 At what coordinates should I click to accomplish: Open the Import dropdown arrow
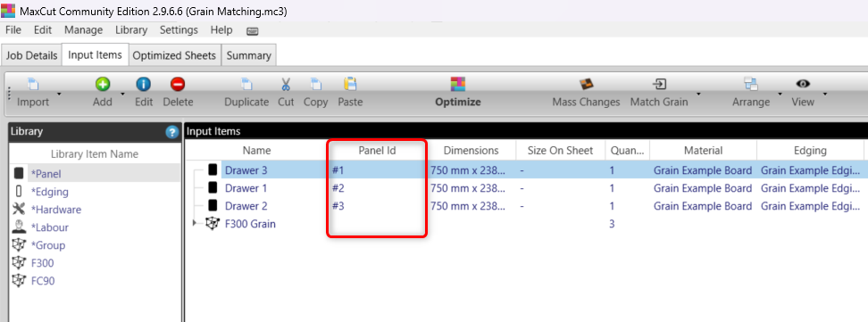[59, 94]
